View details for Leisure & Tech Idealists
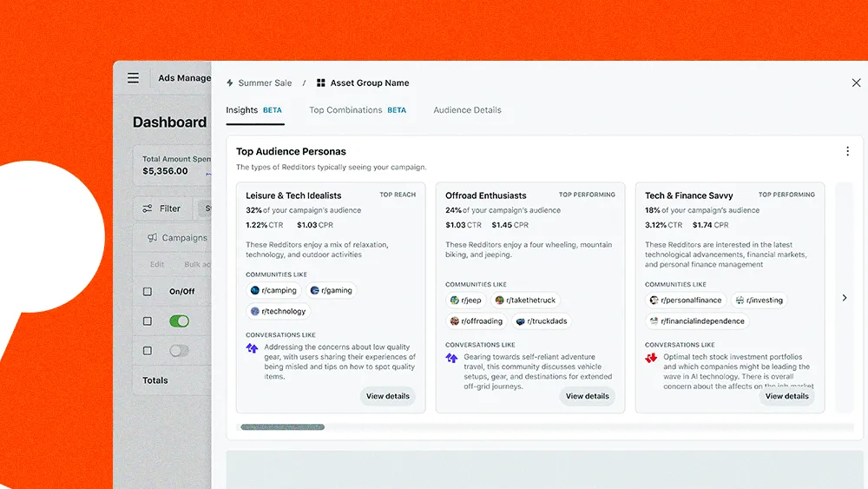The width and height of the screenshot is (868, 489). point(387,396)
